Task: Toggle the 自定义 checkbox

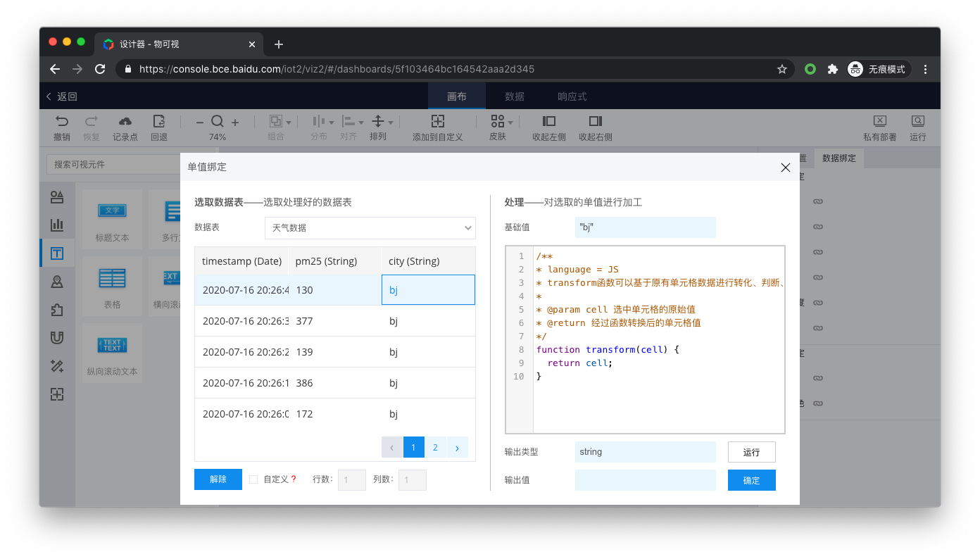Action: point(253,479)
